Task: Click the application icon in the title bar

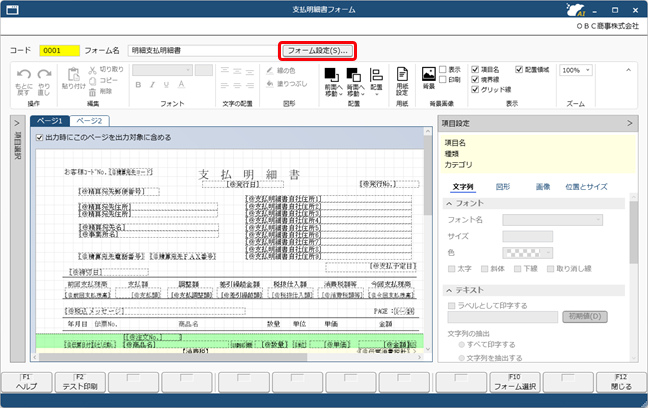Action: pyautogui.click(x=12, y=10)
